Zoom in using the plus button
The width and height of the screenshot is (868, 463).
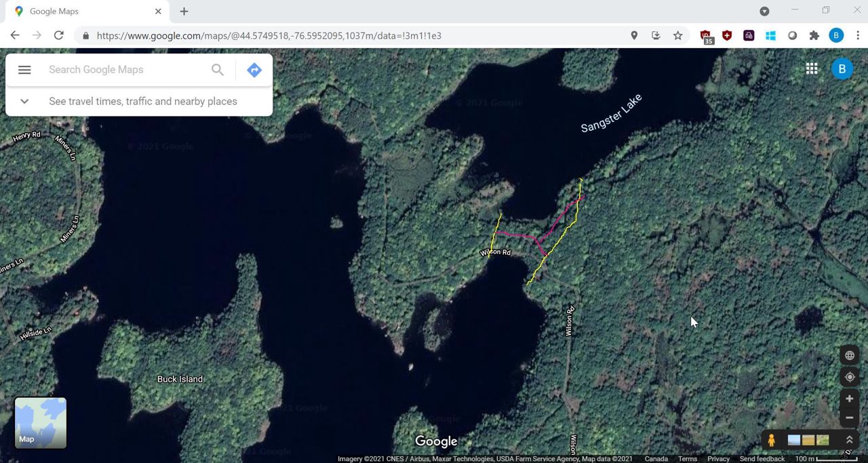[x=849, y=399]
